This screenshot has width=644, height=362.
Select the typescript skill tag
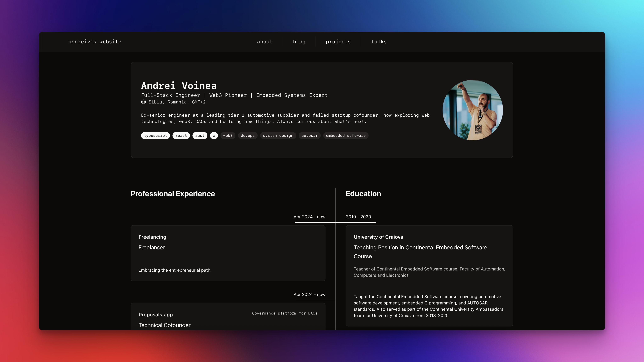click(x=155, y=135)
